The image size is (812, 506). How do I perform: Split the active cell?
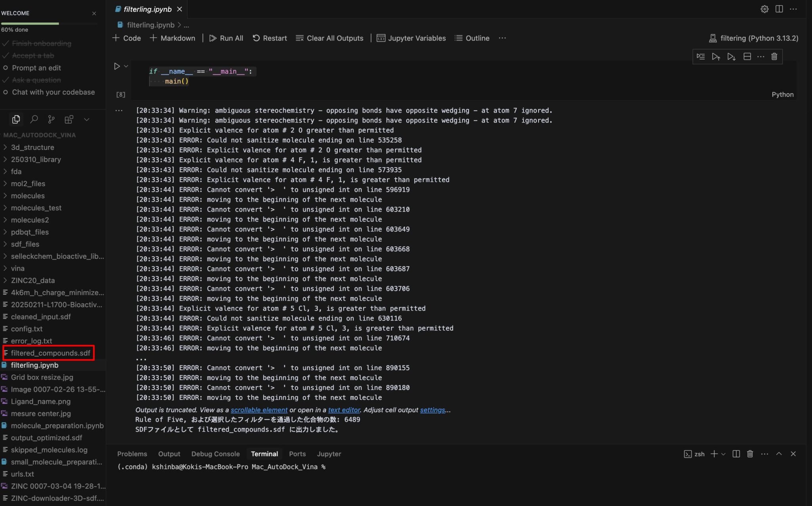pyautogui.click(x=747, y=57)
